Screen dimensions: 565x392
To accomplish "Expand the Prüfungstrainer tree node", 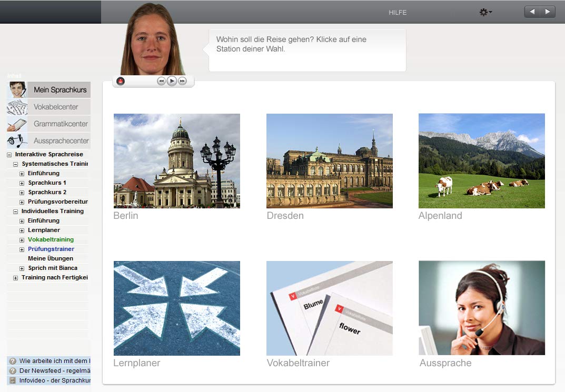I will pyautogui.click(x=22, y=249).
